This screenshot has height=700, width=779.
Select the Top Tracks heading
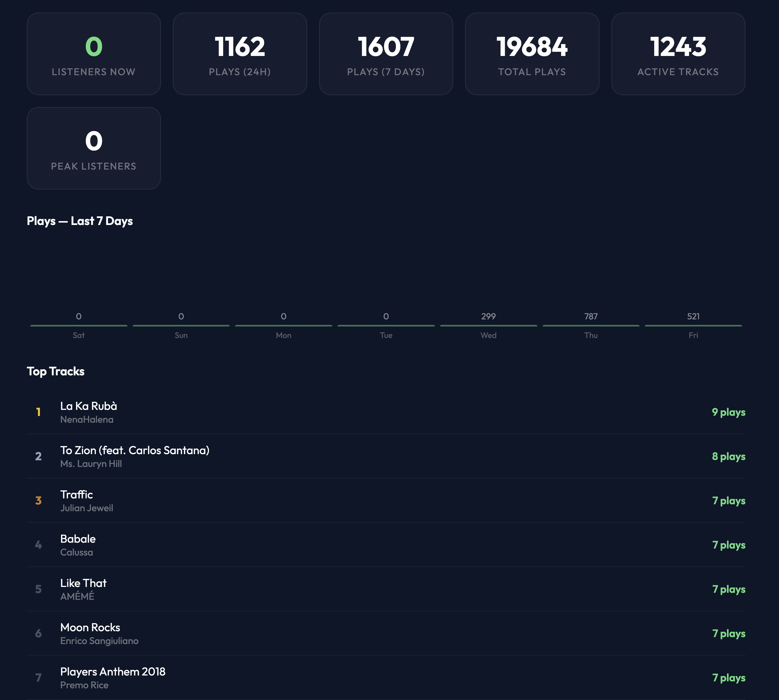point(55,371)
